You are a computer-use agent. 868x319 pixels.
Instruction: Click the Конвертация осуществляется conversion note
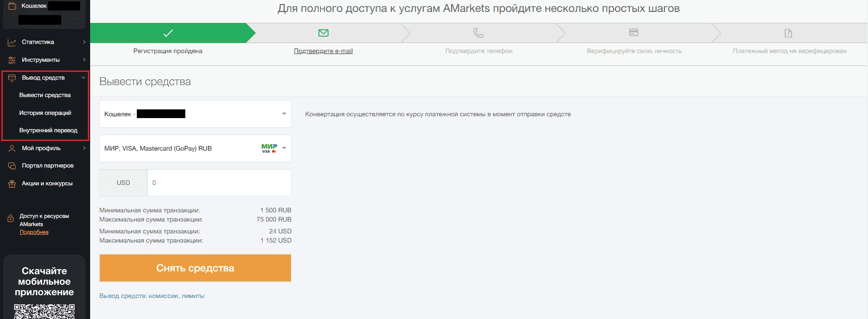tap(438, 114)
